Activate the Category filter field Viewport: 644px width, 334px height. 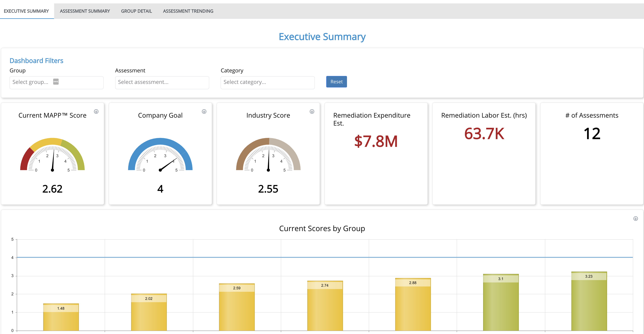pyautogui.click(x=267, y=82)
